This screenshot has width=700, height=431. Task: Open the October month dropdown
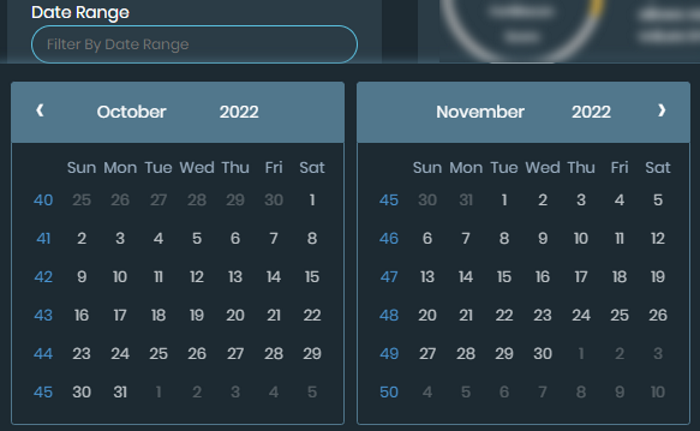coord(131,112)
